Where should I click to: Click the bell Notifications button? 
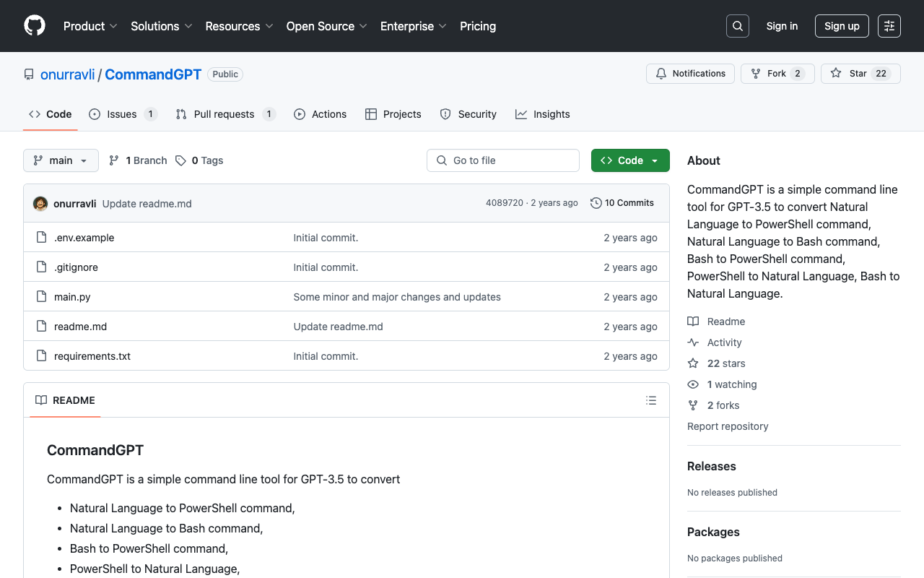coord(691,74)
